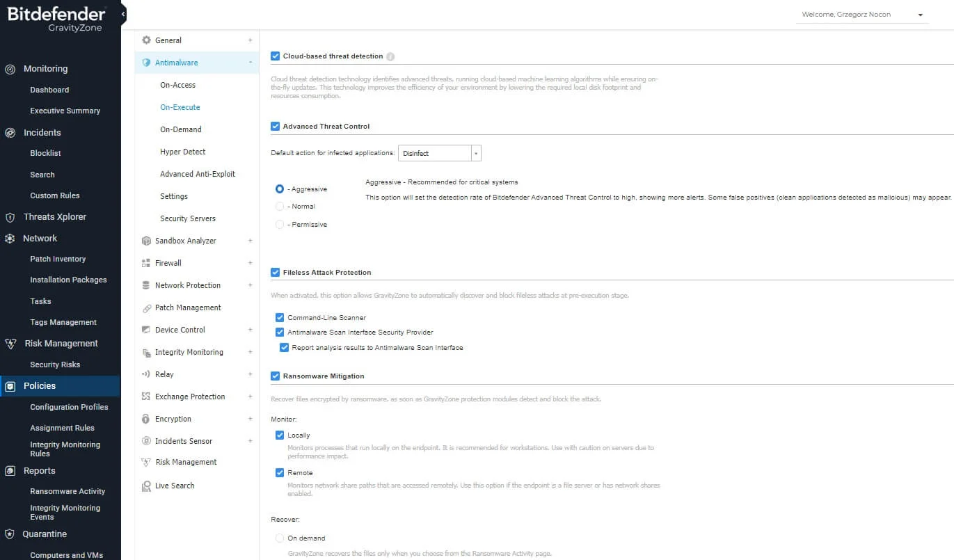Collapse the sidebar using the chevron near Bitdefender logo
The height and width of the screenshot is (560, 954).
coord(122,13)
